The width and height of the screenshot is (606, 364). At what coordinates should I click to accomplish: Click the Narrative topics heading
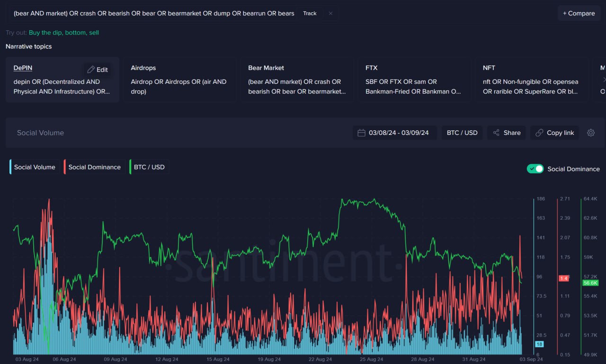click(29, 46)
